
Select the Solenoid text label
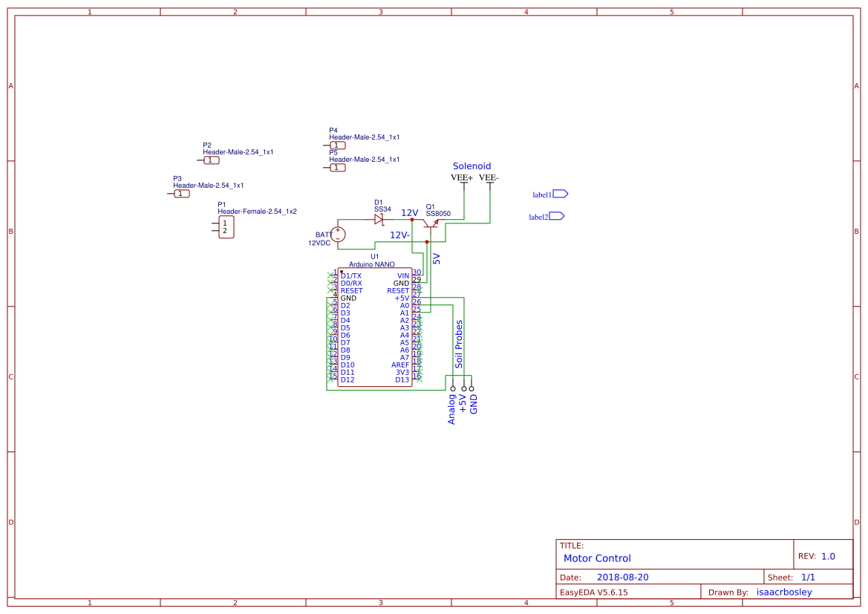coord(471,166)
